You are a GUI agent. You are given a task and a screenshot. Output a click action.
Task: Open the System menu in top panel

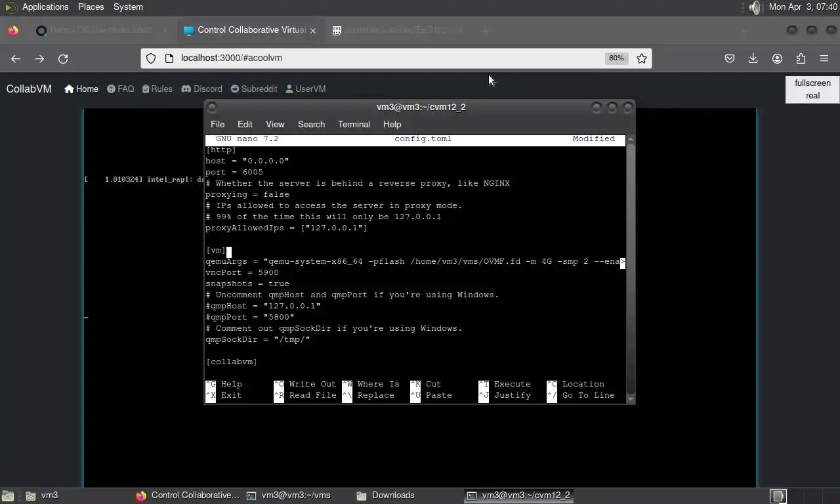tap(128, 7)
